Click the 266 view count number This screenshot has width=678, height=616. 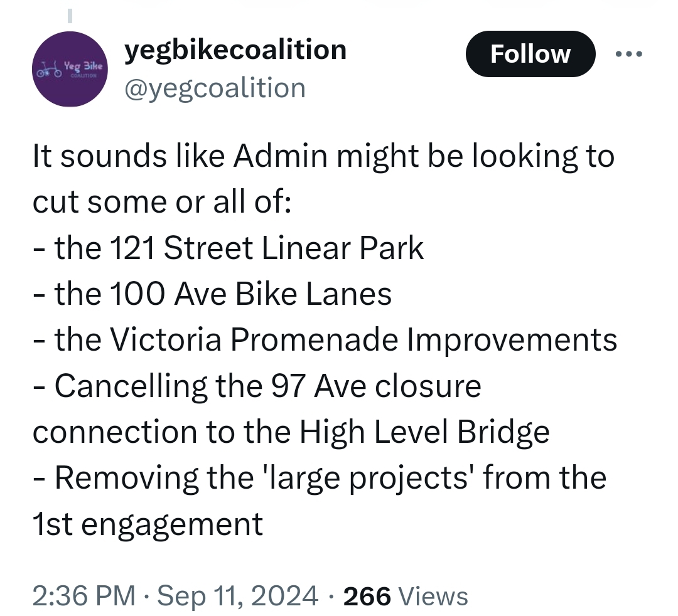(367, 595)
